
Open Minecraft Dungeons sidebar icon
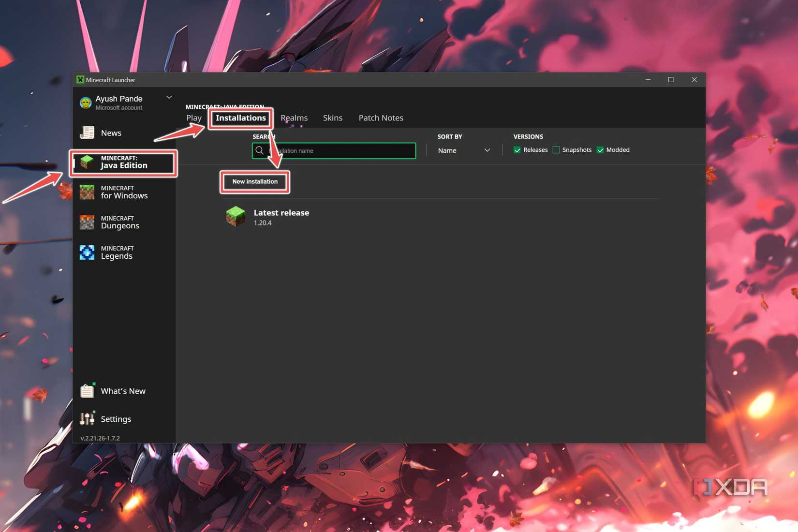[x=87, y=222]
